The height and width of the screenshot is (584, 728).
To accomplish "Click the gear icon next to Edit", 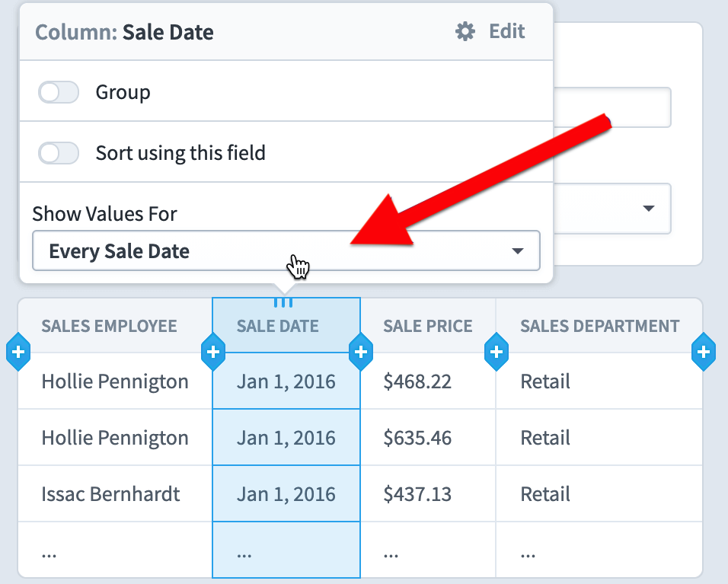I will pyautogui.click(x=465, y=31).
